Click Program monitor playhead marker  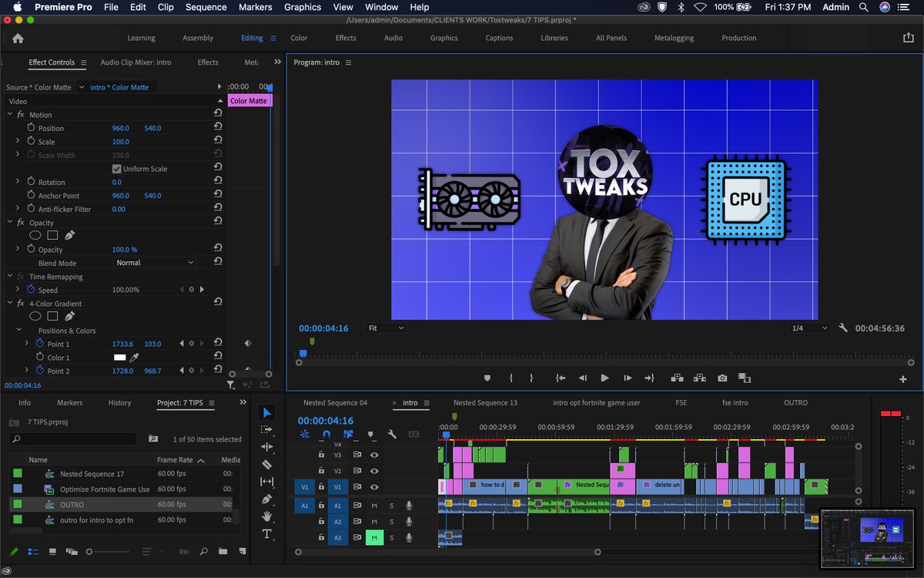pyautogui.click(x=303, y=353)
